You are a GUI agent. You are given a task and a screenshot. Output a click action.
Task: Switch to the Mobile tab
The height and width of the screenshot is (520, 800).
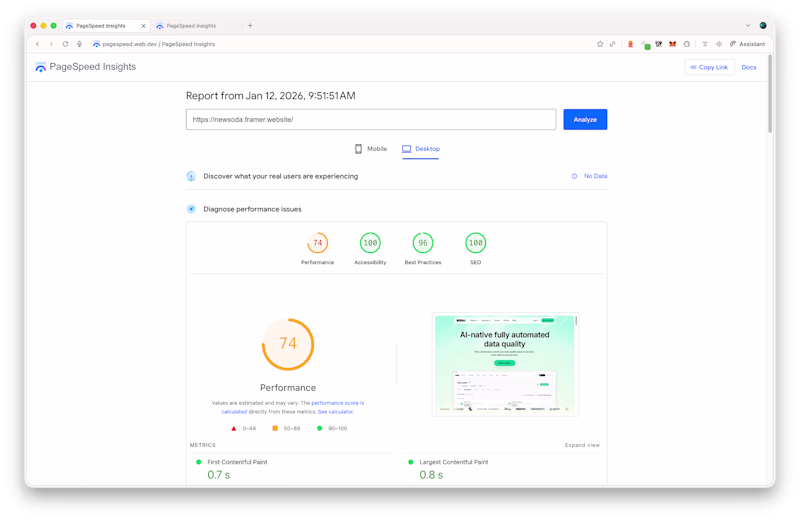(371, 148)
